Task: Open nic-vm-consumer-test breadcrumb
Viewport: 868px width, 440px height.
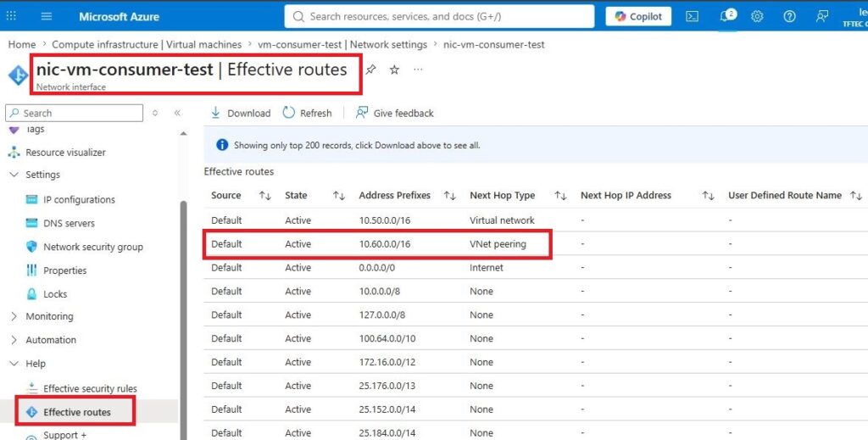Action: tap(494, 44)
